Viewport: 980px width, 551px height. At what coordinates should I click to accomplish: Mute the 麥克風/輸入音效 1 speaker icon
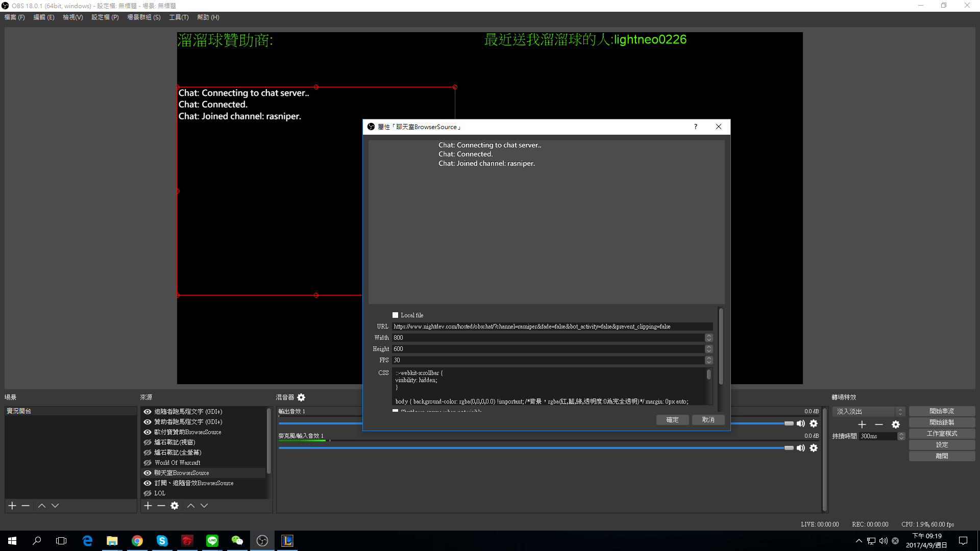click(x=801, y=448)
